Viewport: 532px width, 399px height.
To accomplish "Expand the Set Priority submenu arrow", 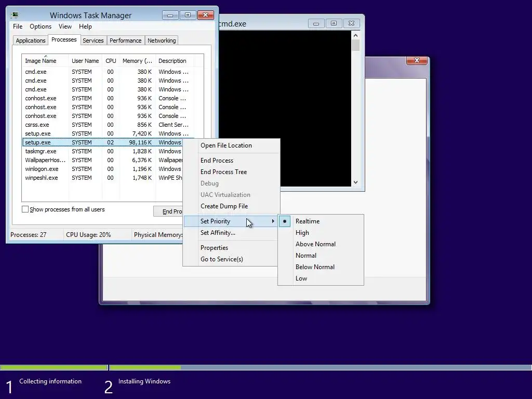I will coord(273,221).
